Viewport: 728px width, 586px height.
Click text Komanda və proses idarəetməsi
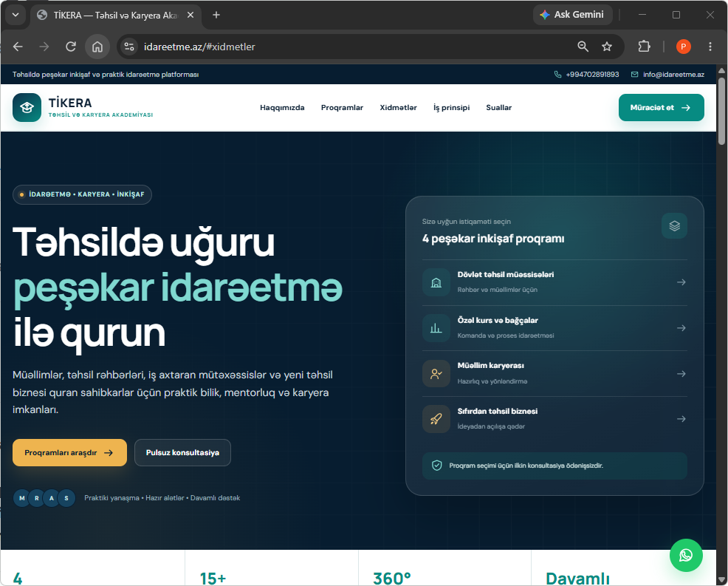pyautogui.click(x=506, y=335)
